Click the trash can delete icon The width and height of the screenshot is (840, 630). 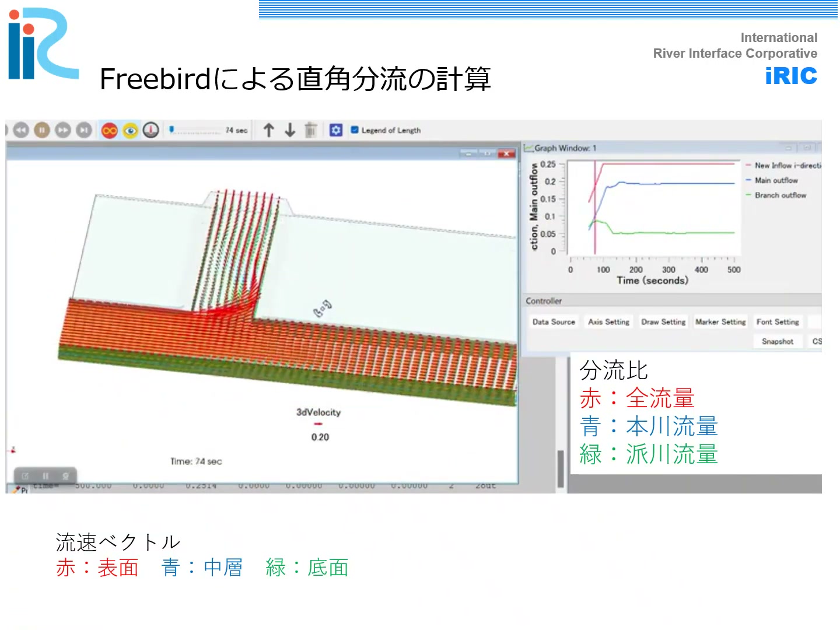[x=311, y=130]
